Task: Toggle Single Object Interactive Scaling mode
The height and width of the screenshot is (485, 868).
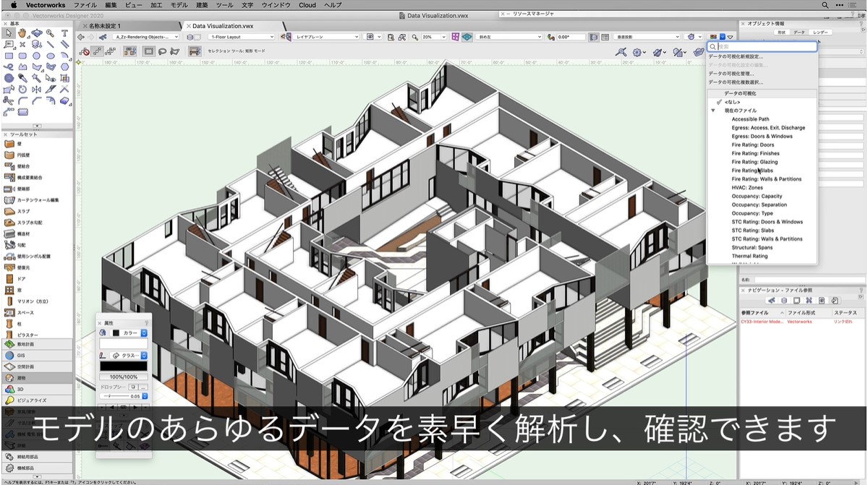Action: (x=98, y=51)
